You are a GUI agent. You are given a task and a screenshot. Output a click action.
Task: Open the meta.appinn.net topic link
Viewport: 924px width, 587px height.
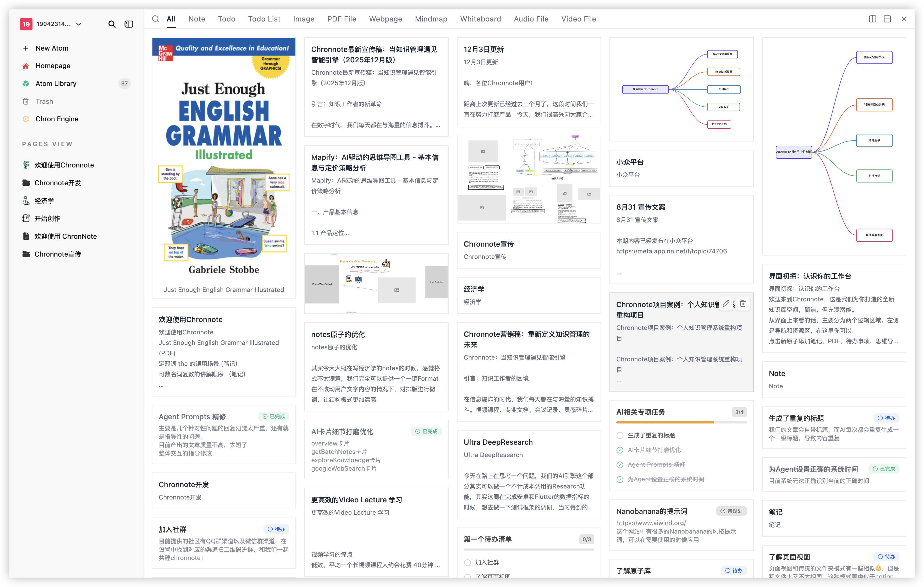[x=671, y=251]
